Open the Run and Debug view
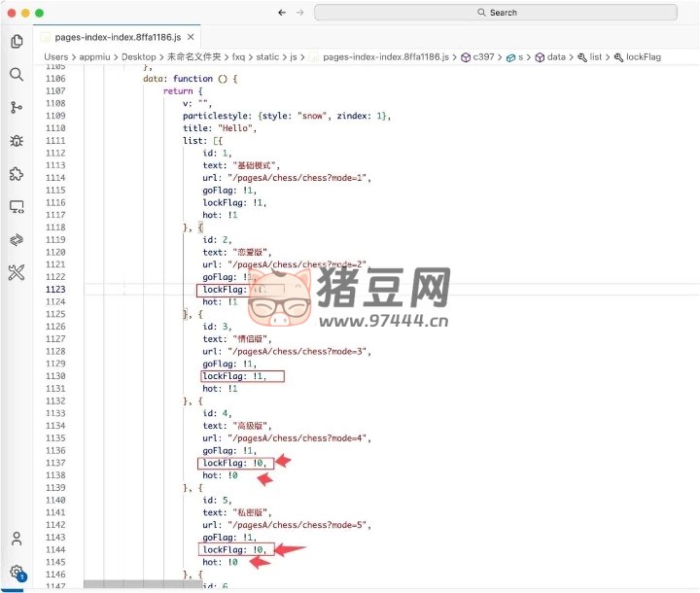The height and width of the screenshot is (593, 700). pos(16,140)
